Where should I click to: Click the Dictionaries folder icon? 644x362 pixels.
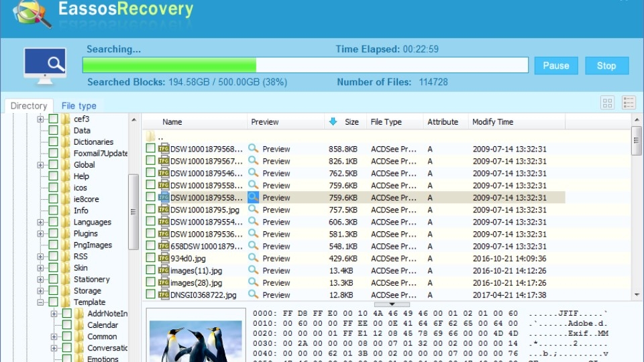coord(66,141)
